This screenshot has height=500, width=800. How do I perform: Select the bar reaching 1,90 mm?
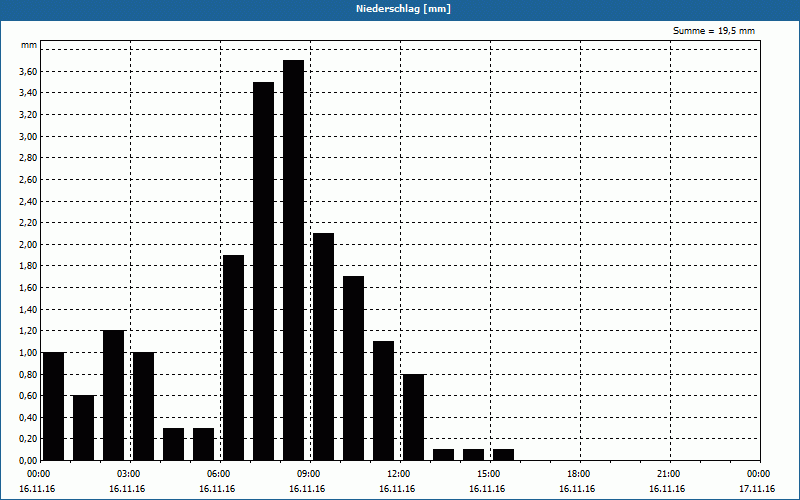233,358
